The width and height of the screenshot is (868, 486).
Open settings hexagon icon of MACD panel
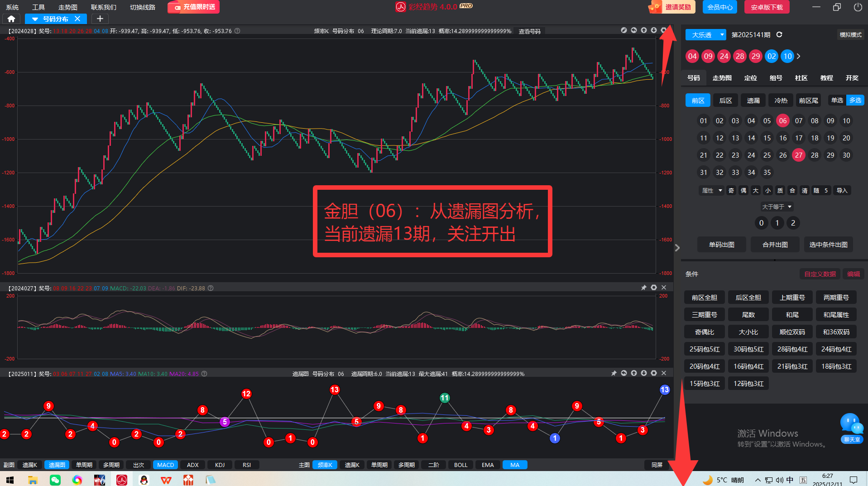click(x=653, y=288)
